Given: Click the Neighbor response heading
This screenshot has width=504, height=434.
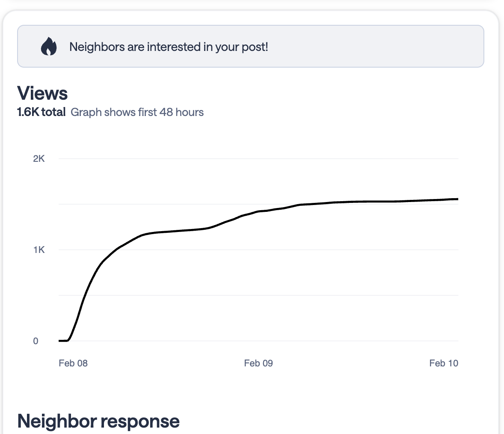Looking at the screenshot, I should coord(98,421).
